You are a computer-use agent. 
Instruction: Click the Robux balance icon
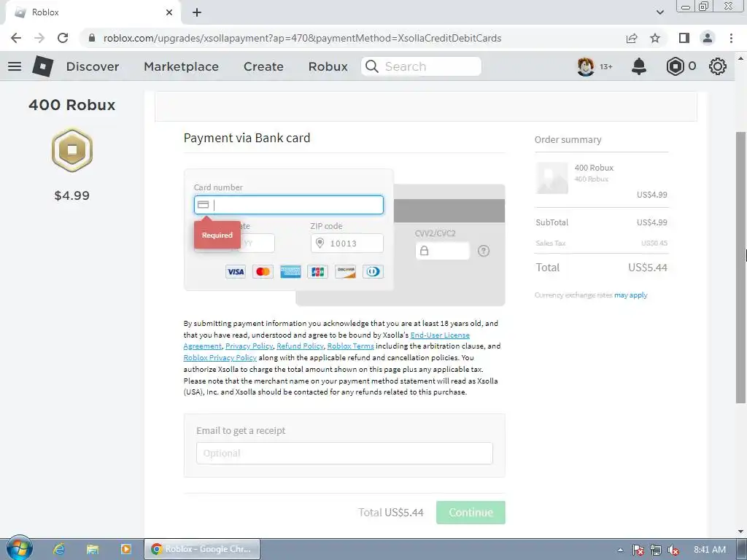point(675,66)
